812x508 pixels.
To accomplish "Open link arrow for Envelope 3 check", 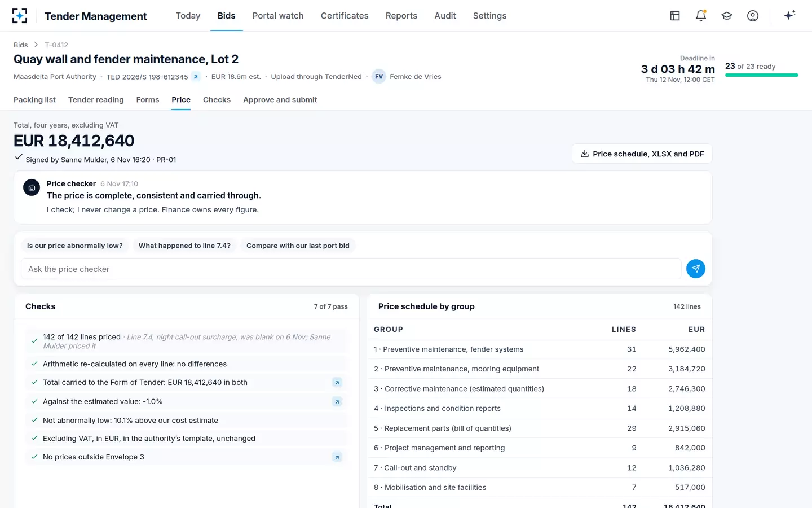I will 337,457.
